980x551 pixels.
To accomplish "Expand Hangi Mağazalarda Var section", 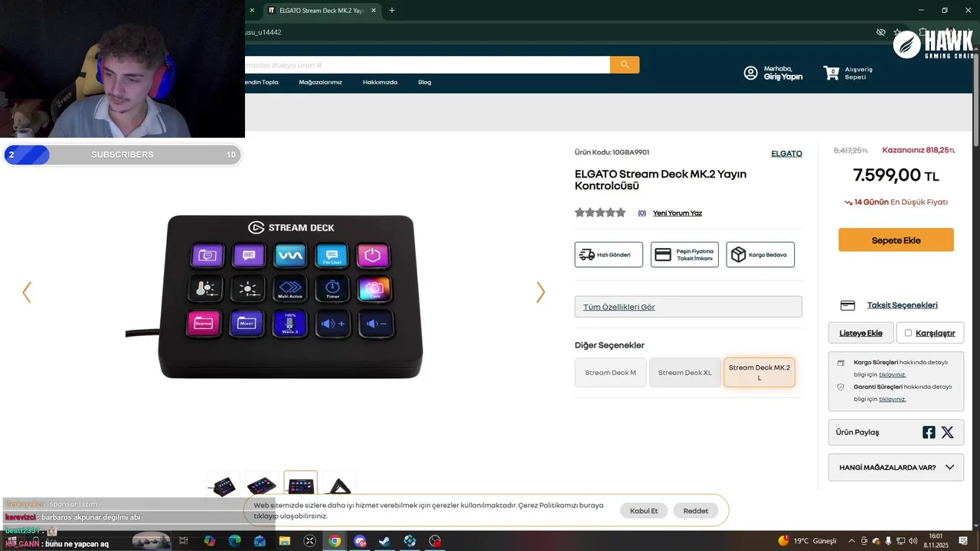I will point(896,467).
